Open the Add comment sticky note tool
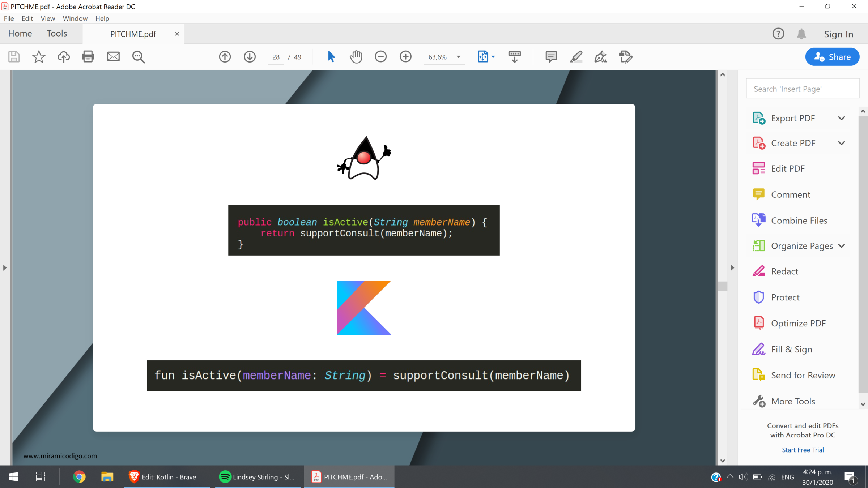Image resolution: width=868 pixels, height=488 pixels. coord(551,57)
